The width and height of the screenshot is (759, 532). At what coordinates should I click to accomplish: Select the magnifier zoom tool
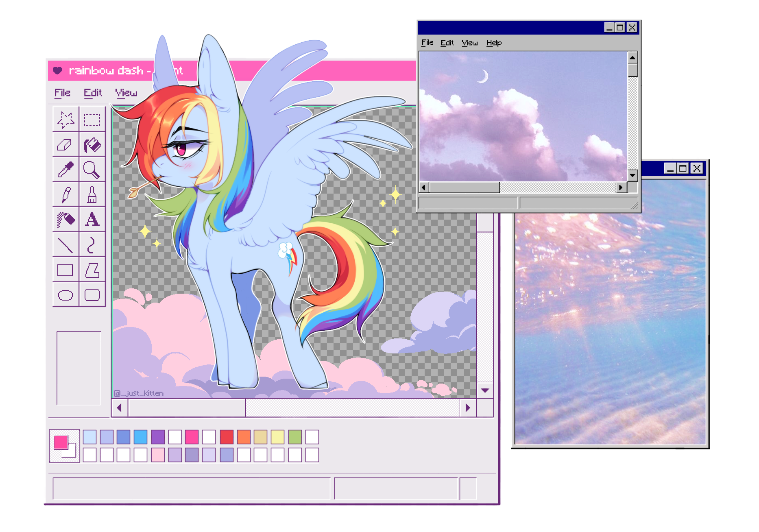92,169
